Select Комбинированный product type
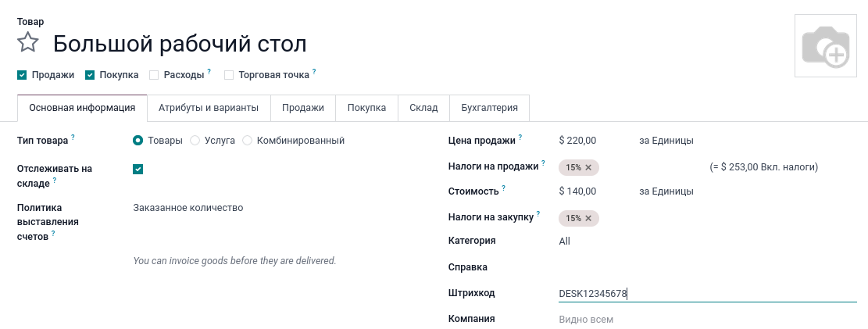The width and height of the screenshot is (868, 329). coord(248,141)
